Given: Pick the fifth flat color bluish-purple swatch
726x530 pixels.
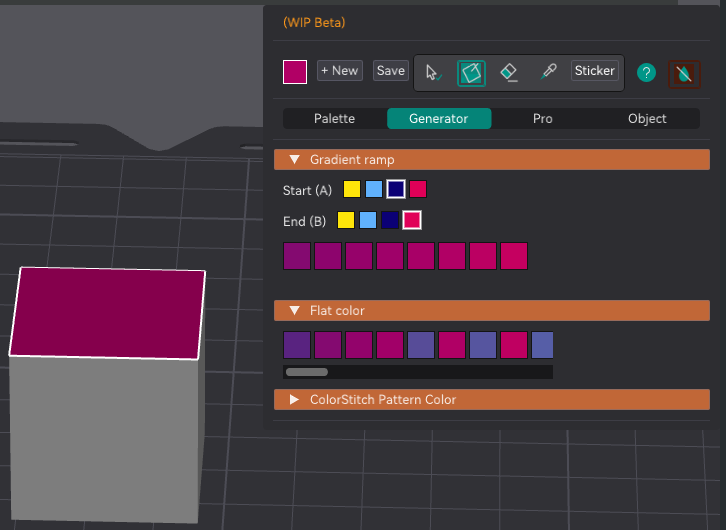Looking at the screenshot, I should [x=421, y=345].
